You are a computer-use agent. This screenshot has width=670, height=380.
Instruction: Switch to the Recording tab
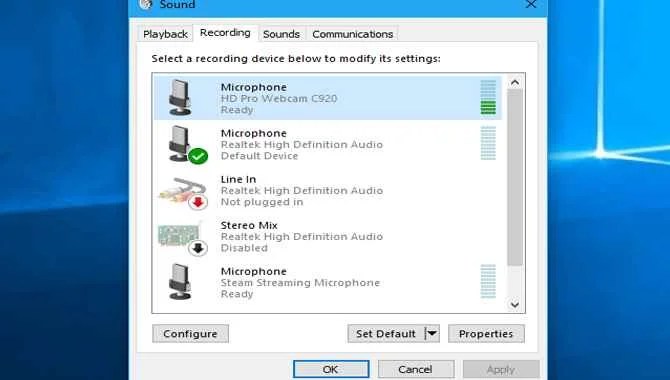(225, 33)
